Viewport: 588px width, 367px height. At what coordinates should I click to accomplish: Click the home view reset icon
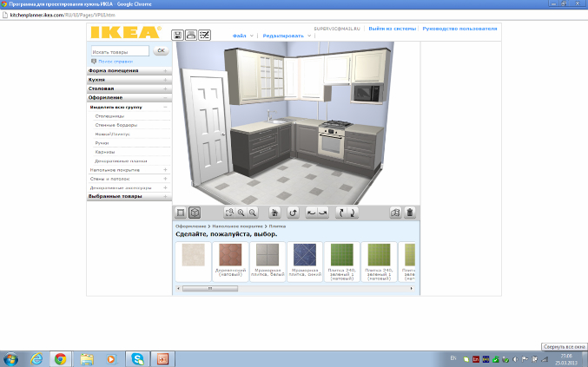(x=274, y=213)
